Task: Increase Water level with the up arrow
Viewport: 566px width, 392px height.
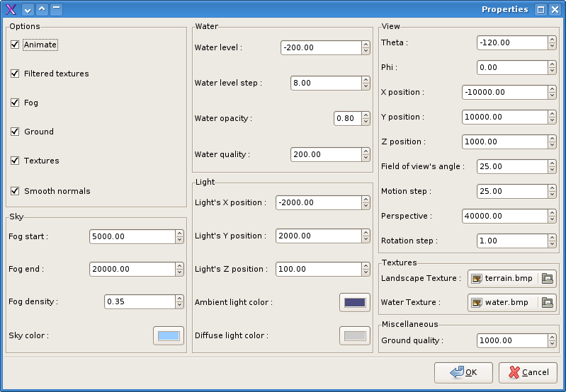Action: tap(366, 45)
